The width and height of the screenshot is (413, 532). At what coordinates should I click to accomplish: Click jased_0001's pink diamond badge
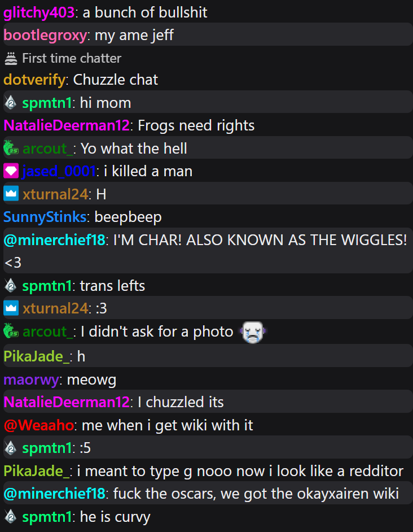(x=11, y=171)
